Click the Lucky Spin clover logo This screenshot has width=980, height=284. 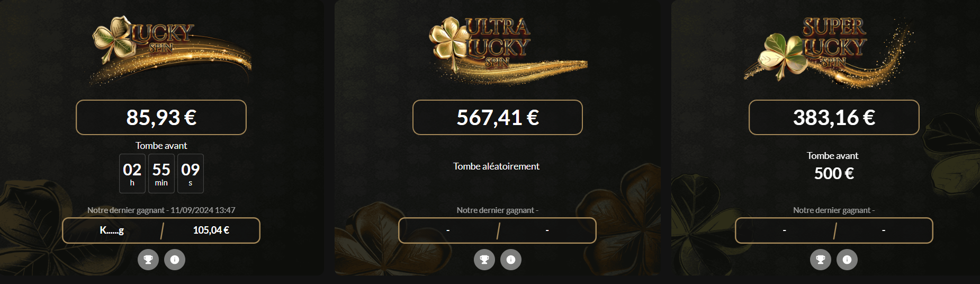pos(170,50)
